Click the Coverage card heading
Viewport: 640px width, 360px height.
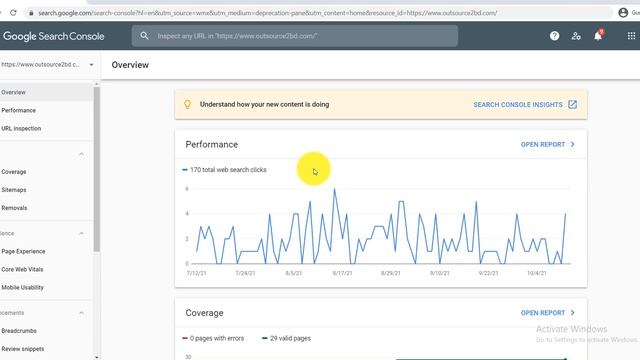pyautogui.click(x=204, y=313)
